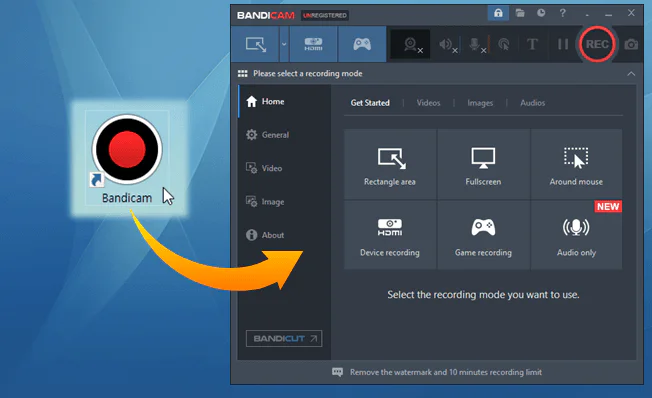Collapse the panel with the chevron arrow
The image size is (652, 398).
pos(631,74)
